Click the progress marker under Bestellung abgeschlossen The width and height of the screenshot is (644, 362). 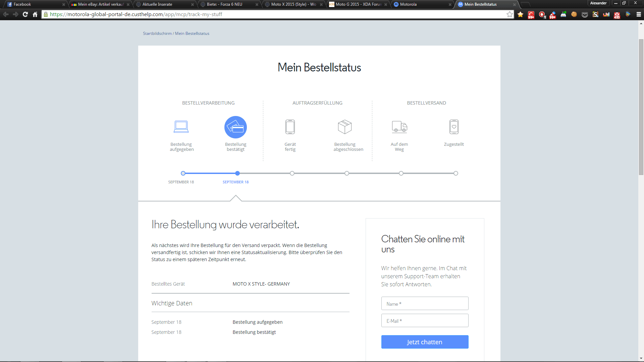click(347, 173)
